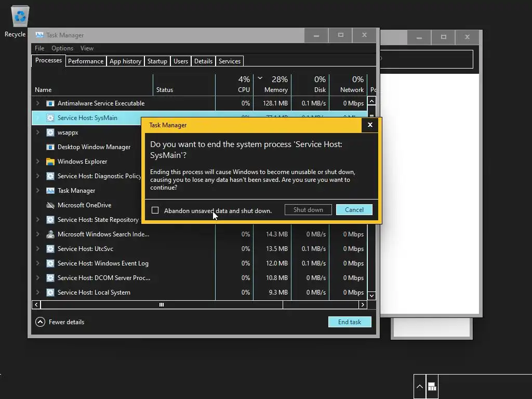
Task: Click the 14.3 MB memory value
Action: 277,234
